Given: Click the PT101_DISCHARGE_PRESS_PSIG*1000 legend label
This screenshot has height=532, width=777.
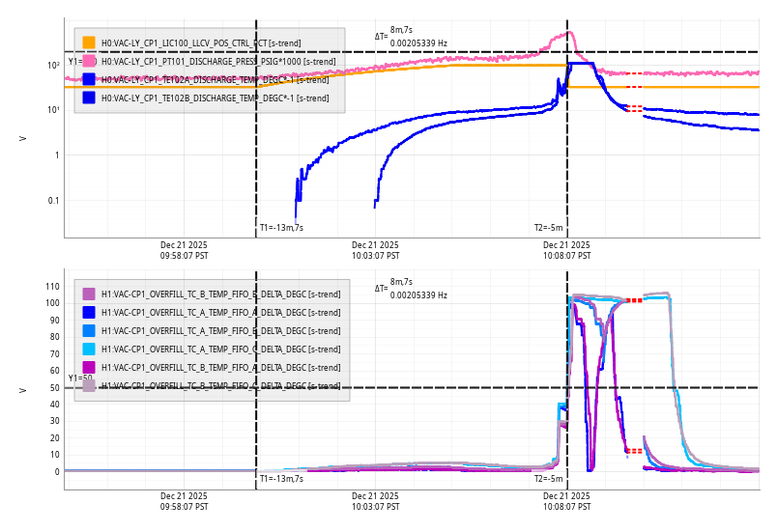Looking at the screenshot, I should pos(218,61).
